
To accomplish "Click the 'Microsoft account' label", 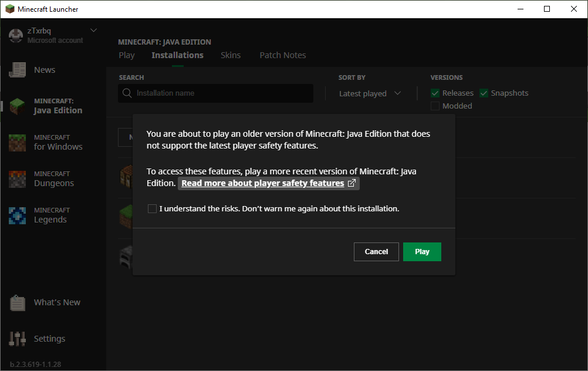I will [x=55, y=40].
